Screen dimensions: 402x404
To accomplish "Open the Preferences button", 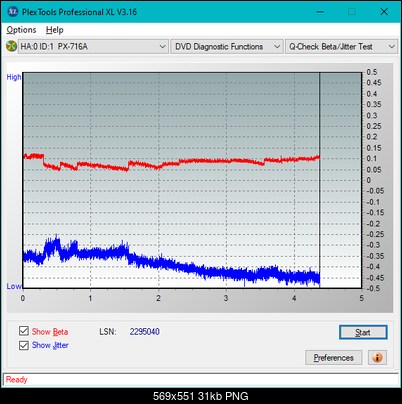I will point(333,358).
